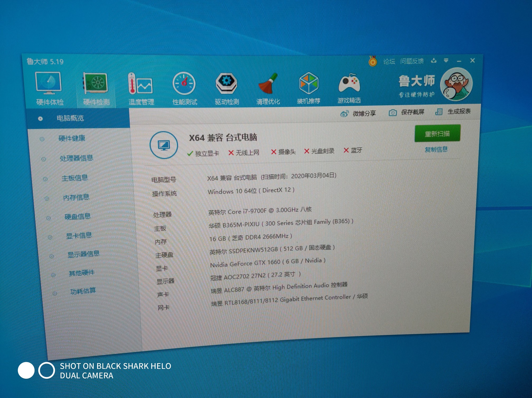The width and height of the screenshot is (532, 398).
Task: Select 硬盘信息 in the left menu
Action: click(x=77, y=217)
